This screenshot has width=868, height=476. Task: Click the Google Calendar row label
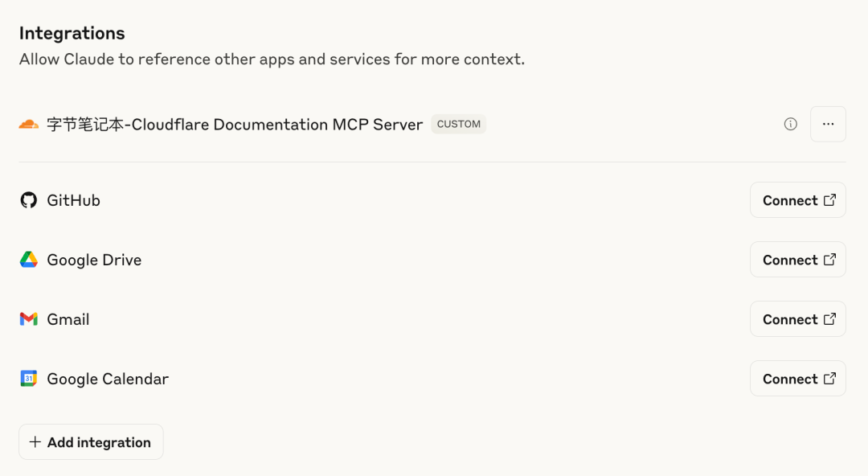[x=107, y=378]
